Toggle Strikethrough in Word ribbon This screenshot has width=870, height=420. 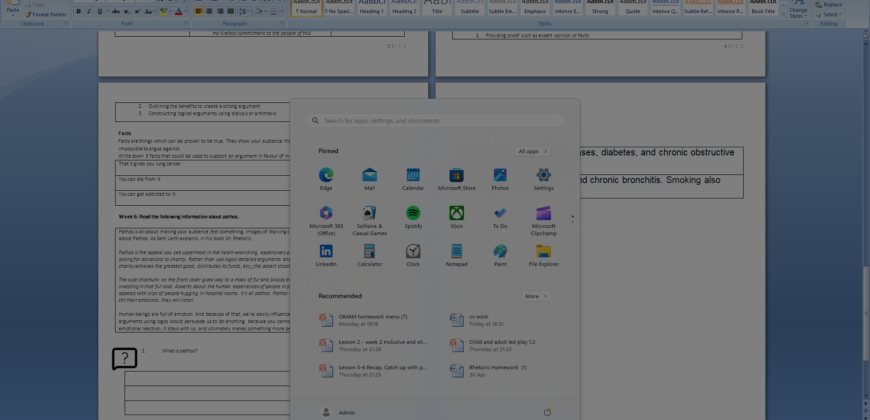pyautogui.click(x=115, y=11)
